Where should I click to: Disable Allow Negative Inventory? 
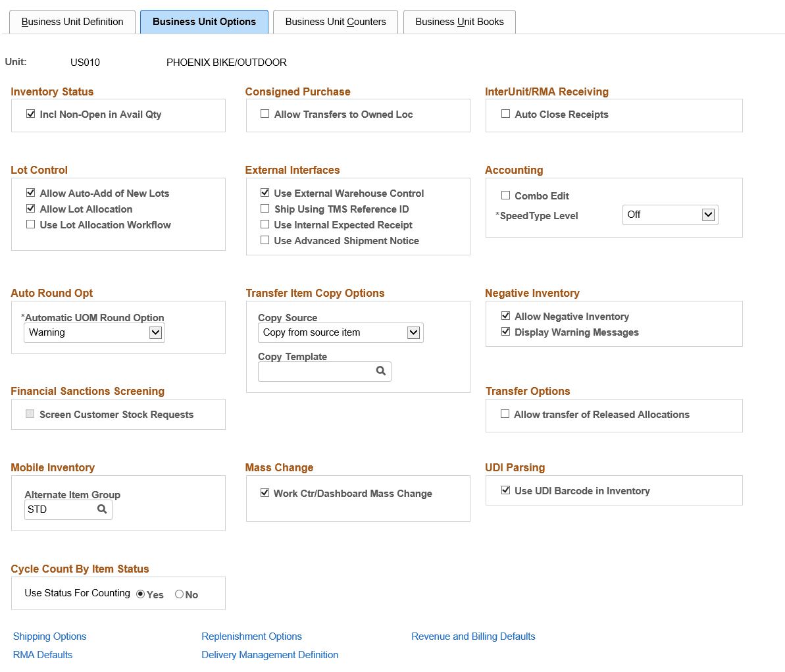click(505, 315)
